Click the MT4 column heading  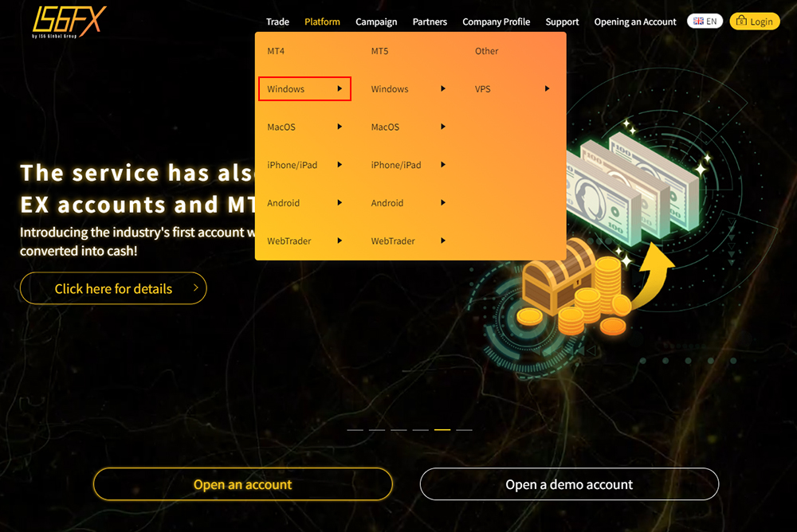(276, 51)
